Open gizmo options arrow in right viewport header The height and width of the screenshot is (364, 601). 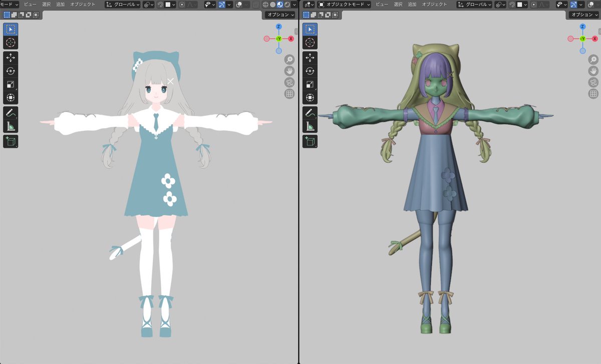point(580,5)
